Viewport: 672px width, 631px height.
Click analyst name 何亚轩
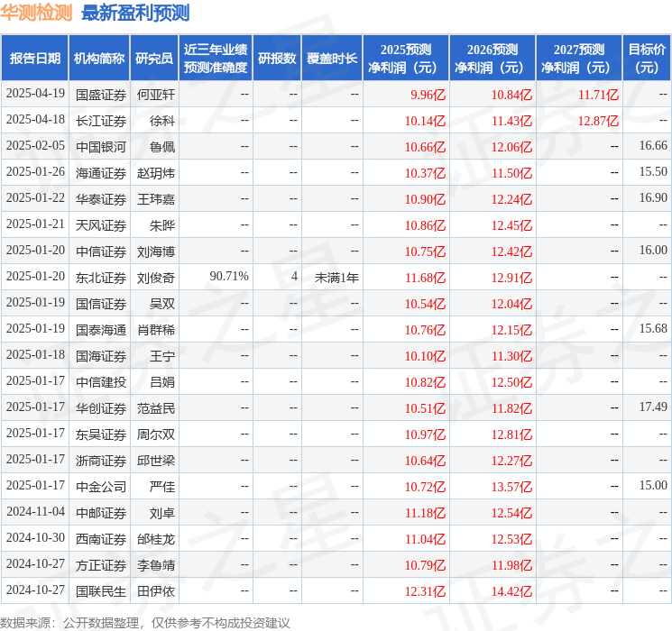click(x=156, y=95)
